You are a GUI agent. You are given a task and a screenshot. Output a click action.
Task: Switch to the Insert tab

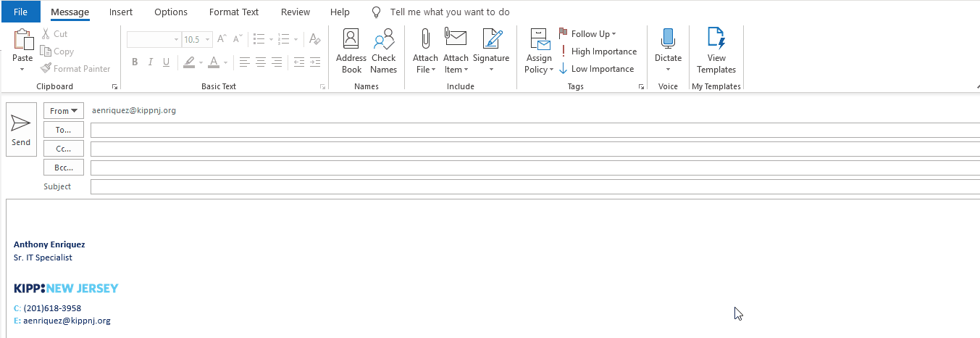(x=121, y=12)
